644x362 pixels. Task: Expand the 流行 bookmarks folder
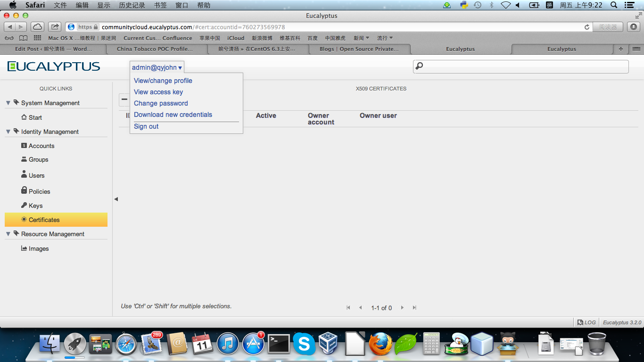tap(385, 38)
